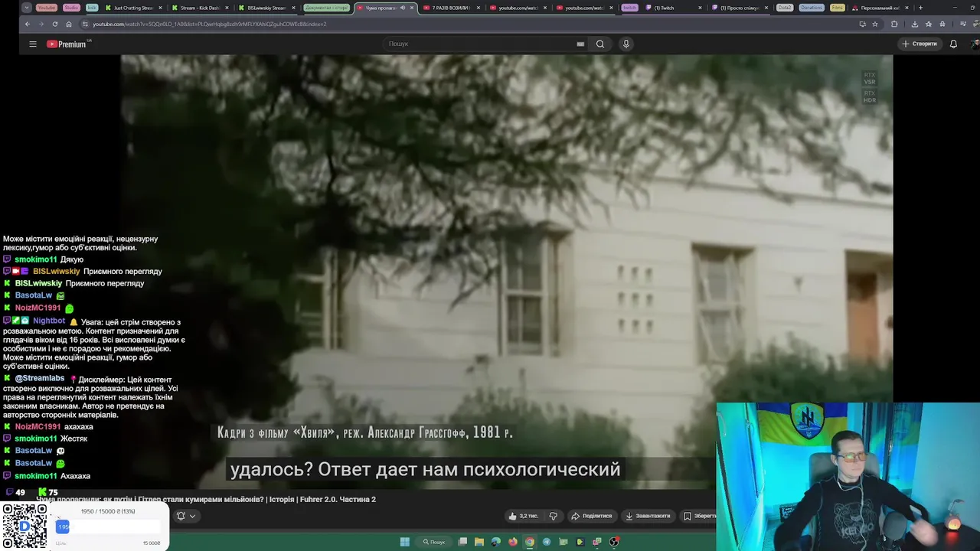This screenshot has width=980, height=551.
Task: Expand the Studio tab group
Action: point(71,8)
